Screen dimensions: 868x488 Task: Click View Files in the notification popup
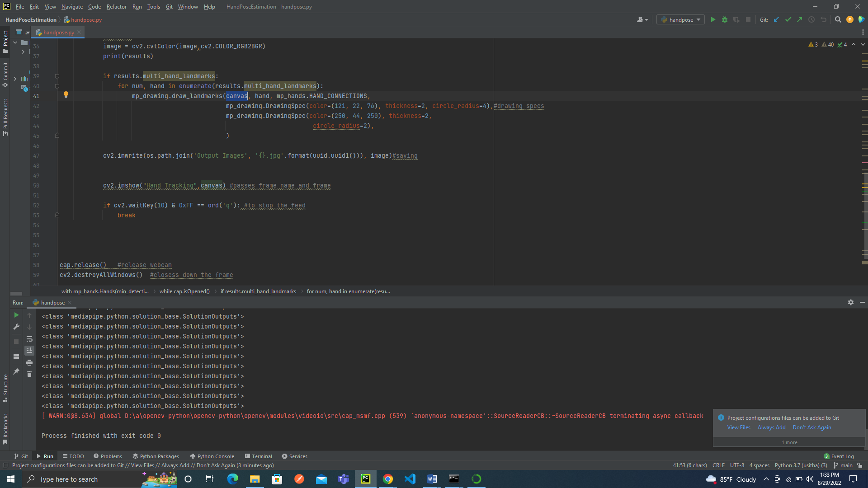click(x=739, y=427)
